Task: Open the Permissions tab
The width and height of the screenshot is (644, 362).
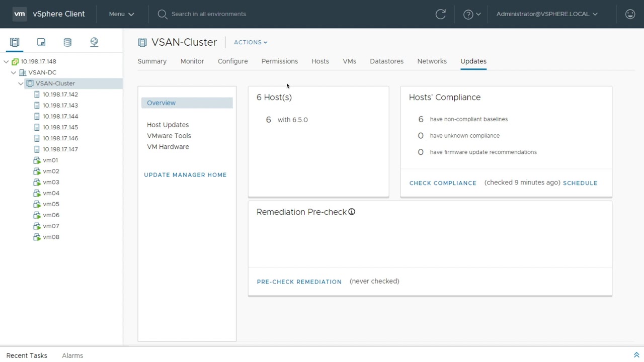Action: click(x=280, y=61)
